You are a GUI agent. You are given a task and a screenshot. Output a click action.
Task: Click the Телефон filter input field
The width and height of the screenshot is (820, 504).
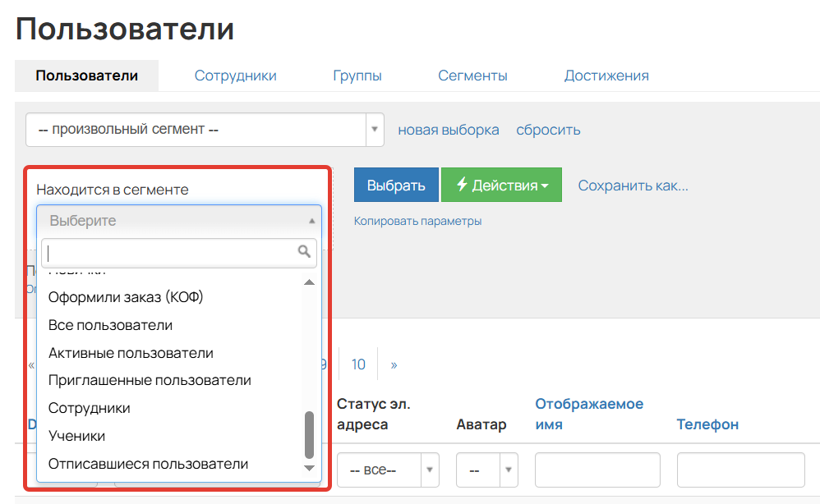[740, 470]
